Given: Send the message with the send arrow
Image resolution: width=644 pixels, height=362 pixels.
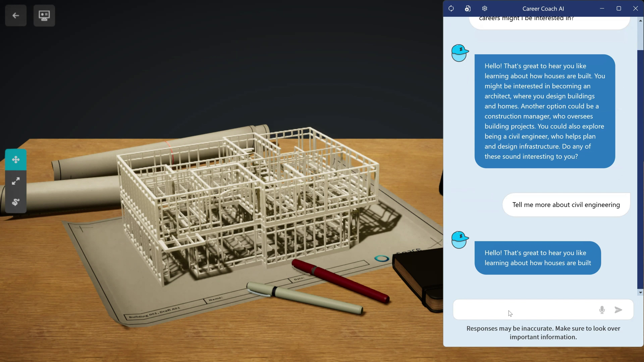Looking at the screenshot, I should coord(619,310).
